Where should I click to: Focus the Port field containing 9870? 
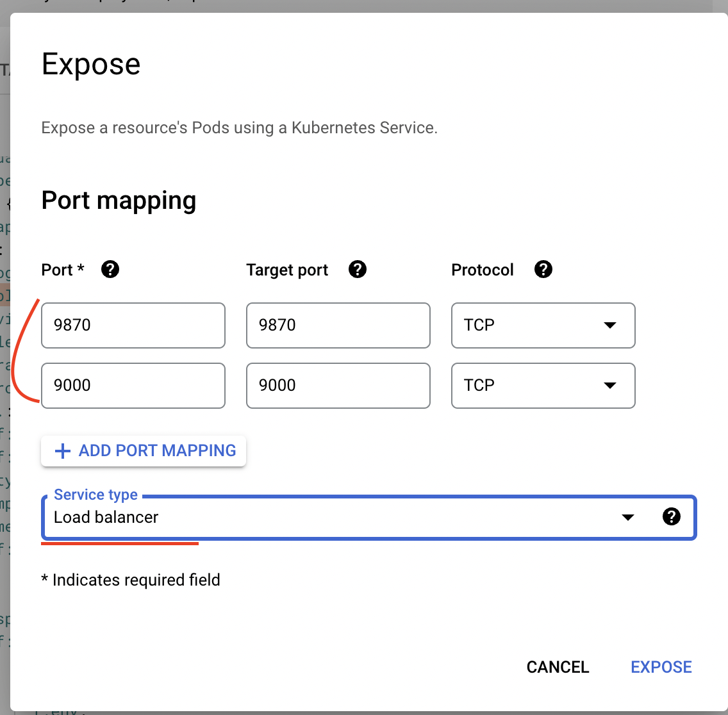tap(133, 325)
